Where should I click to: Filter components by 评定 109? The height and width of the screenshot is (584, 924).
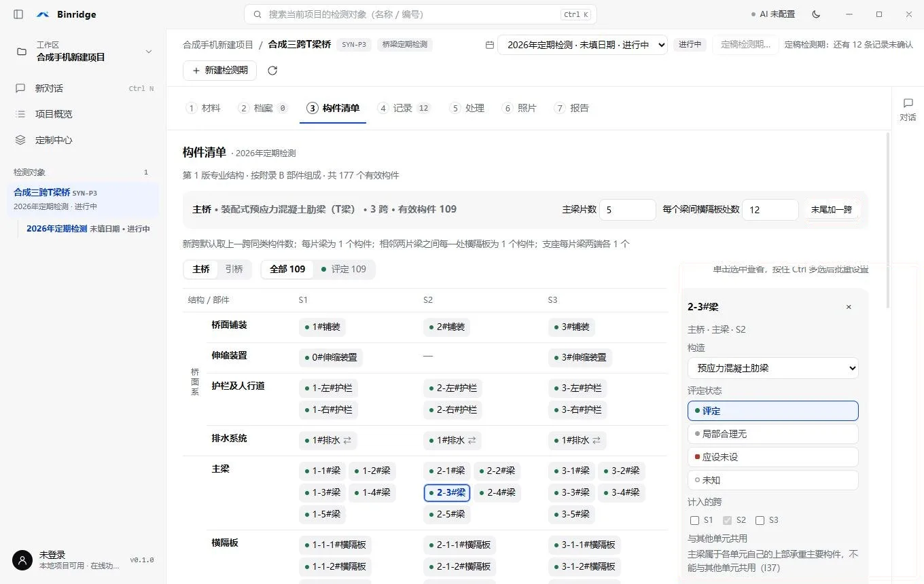pos(344,269)
